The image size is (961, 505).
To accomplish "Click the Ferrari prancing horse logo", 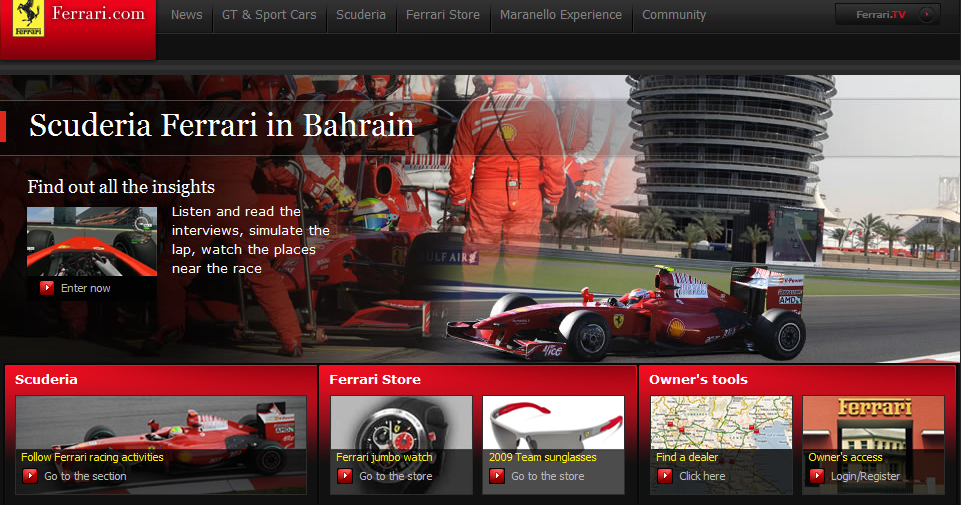I will point(28,18).
